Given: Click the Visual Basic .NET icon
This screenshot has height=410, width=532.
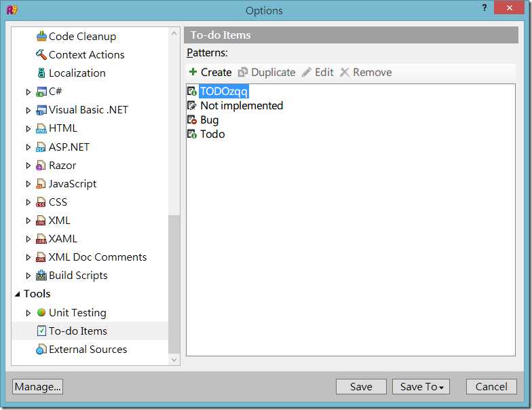Looking at the screenshot, I should (41, 110).
